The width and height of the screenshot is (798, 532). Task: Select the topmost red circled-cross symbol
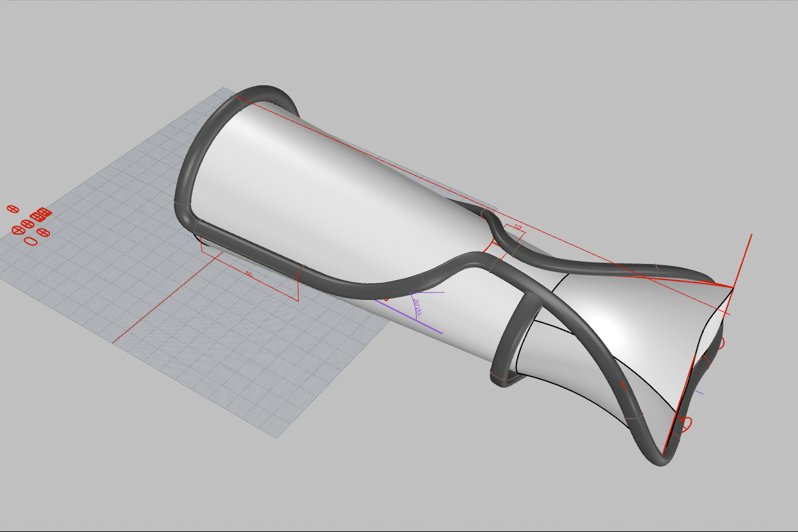(x=12, y=209)
